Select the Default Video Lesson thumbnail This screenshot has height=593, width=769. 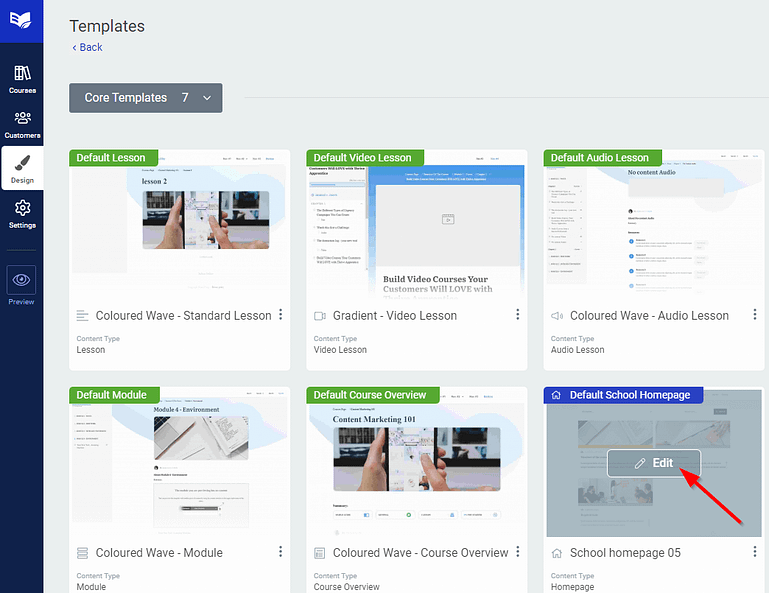417,225
